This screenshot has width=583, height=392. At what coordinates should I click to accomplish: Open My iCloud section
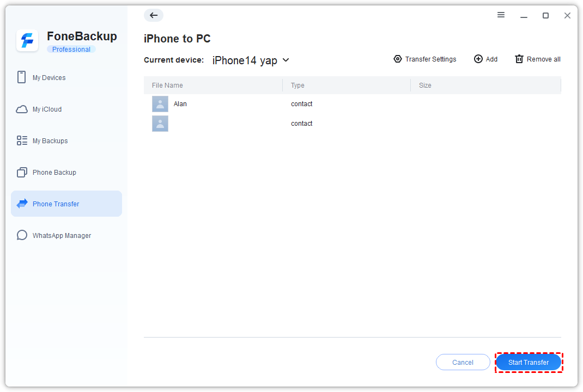point(66,109)
